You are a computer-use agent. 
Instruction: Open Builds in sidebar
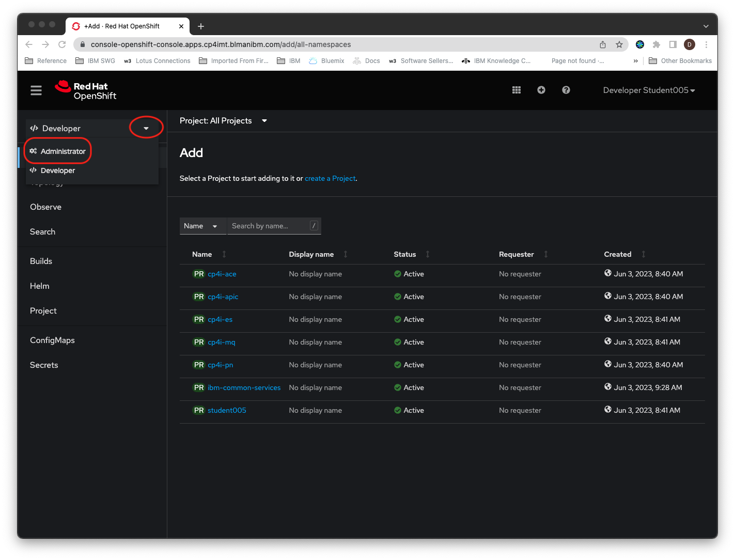(x=41, y=261)
